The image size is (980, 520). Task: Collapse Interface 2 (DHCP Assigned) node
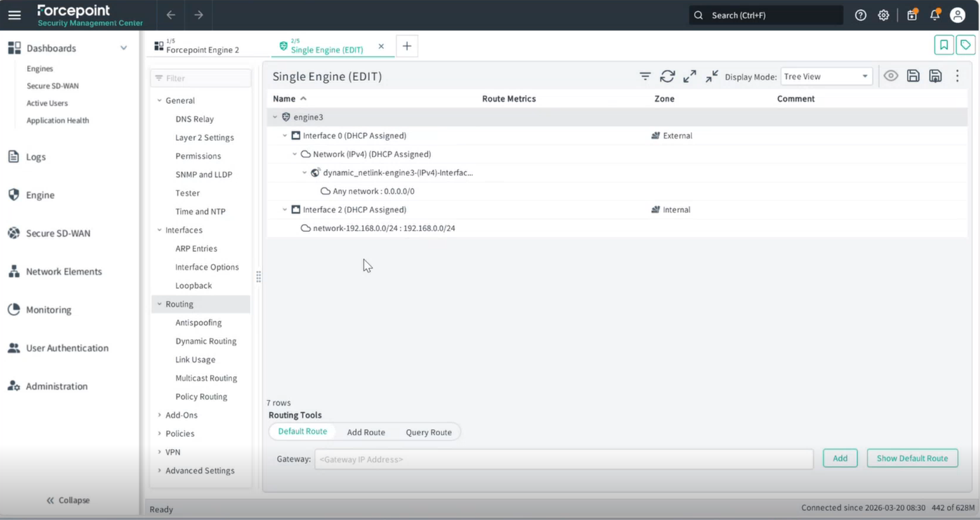click(285, 210)
